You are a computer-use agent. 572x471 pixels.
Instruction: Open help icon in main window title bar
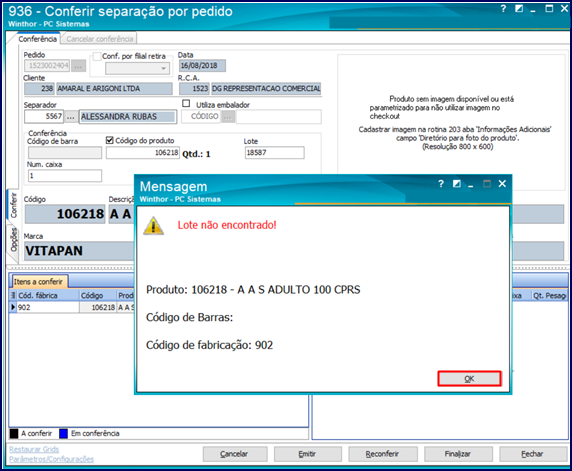pyautogui.click(x=503, y=8)
